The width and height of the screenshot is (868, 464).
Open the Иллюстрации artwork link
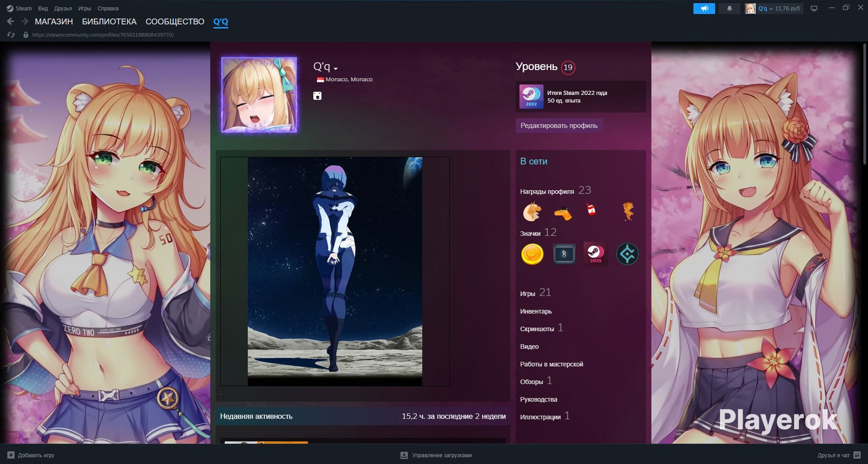(545, 416)
